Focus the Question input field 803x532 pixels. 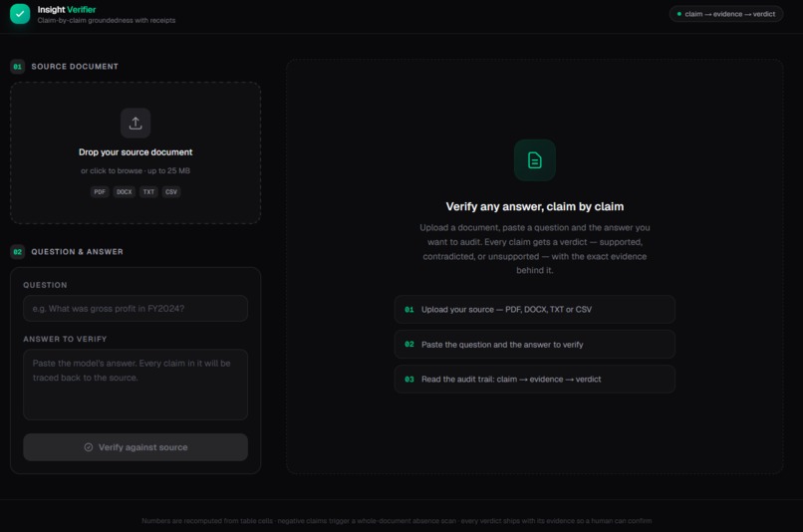coord(135,308)
